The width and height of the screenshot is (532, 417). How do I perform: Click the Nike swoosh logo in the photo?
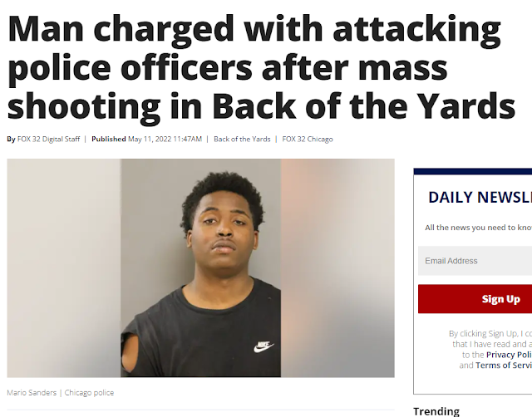tap(264, 347)
